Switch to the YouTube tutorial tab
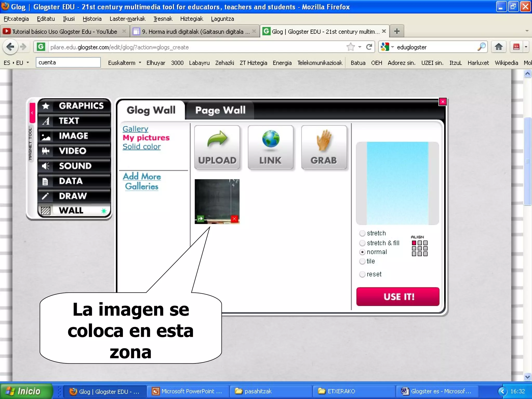This screenshot has width=532, height=399. pos(65,31)
